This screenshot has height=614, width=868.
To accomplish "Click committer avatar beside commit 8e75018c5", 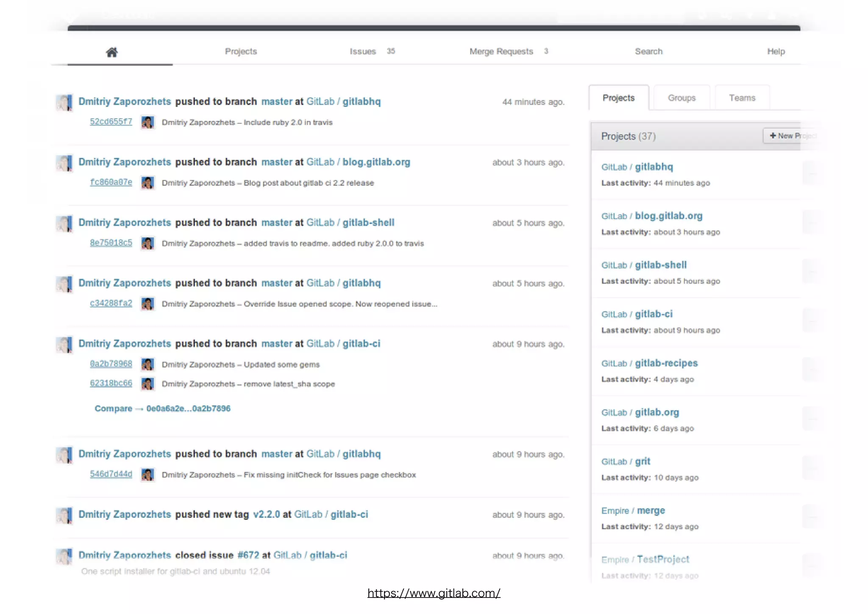I will tap(147, 243).
